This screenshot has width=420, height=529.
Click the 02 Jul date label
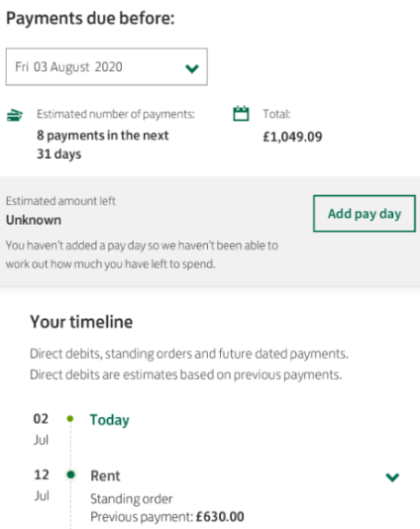click(x=41, y=429)
